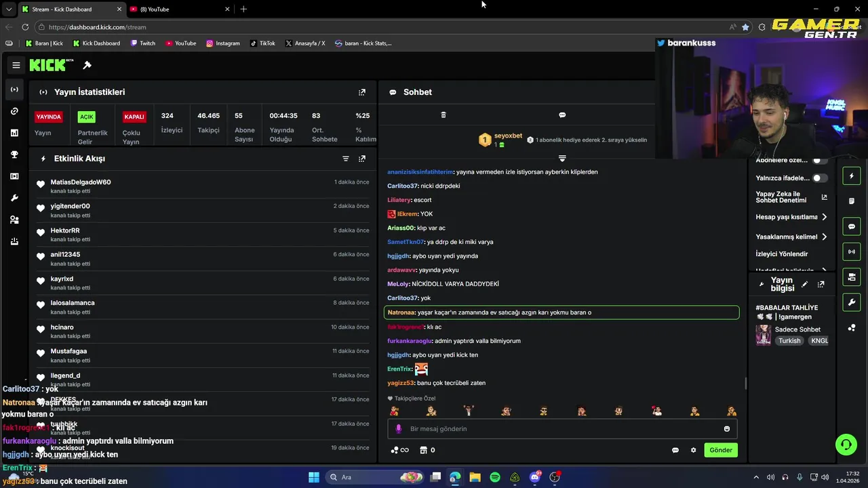
Task: Pop out the Etkinlik Akışı panel
Action: tap(361, 159)
